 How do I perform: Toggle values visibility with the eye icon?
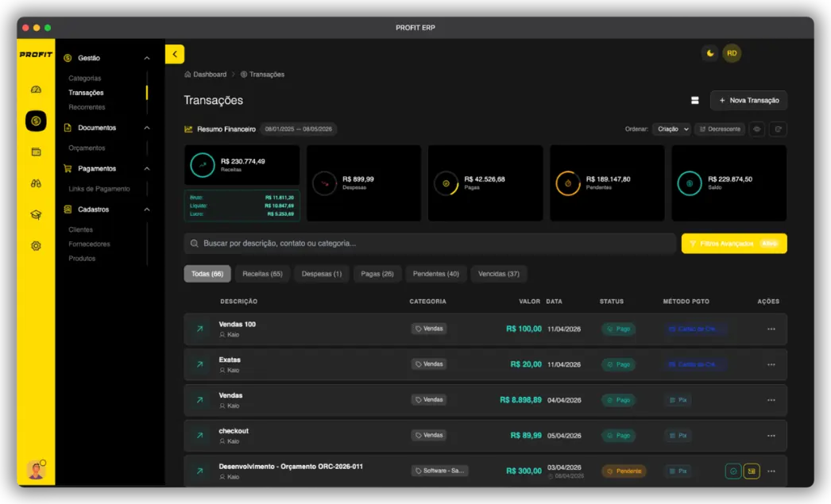click(x=757, y=129)
